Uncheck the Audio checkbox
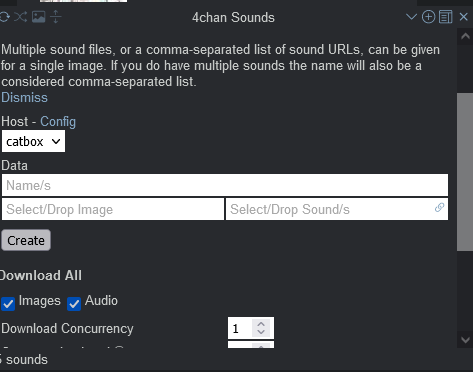Image resolution: width=473 pixels, height=372 pixels. 74,304
